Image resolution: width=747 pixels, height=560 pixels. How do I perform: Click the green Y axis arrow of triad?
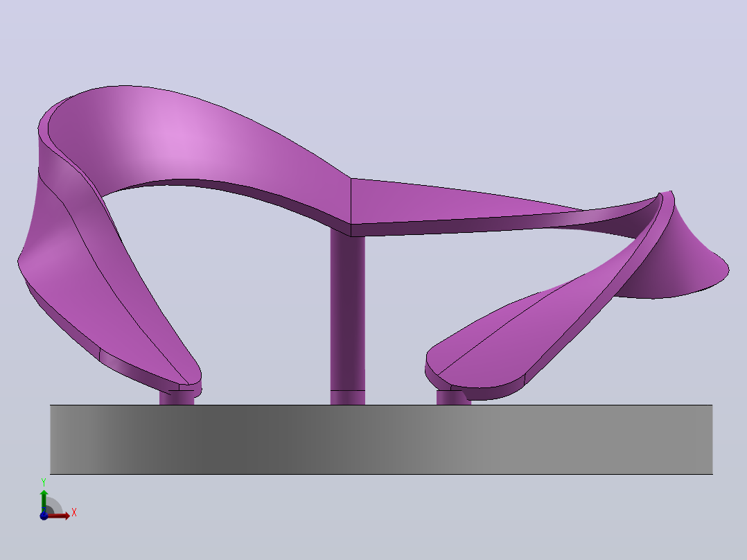(44, 500)
